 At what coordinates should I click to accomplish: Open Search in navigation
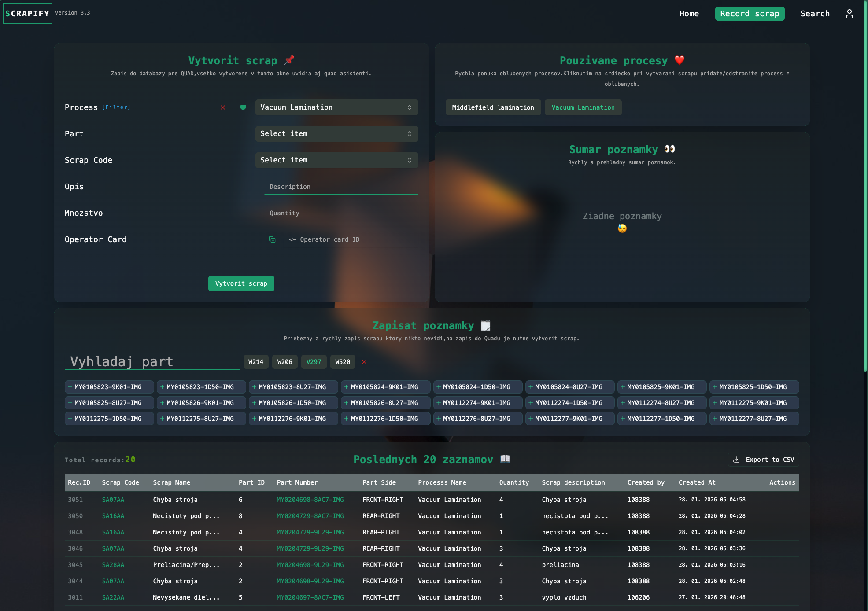[x=815, y=14]
